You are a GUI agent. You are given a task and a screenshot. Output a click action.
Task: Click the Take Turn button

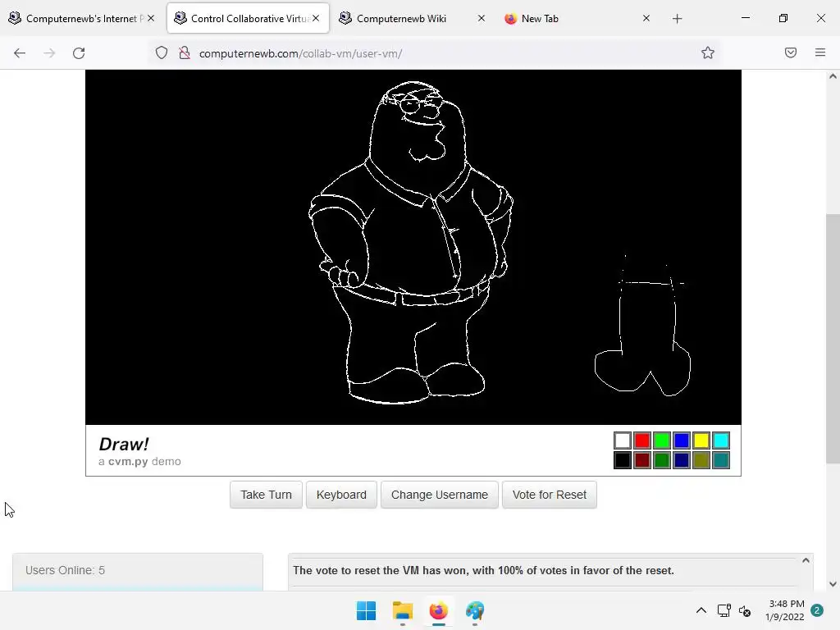266,495
